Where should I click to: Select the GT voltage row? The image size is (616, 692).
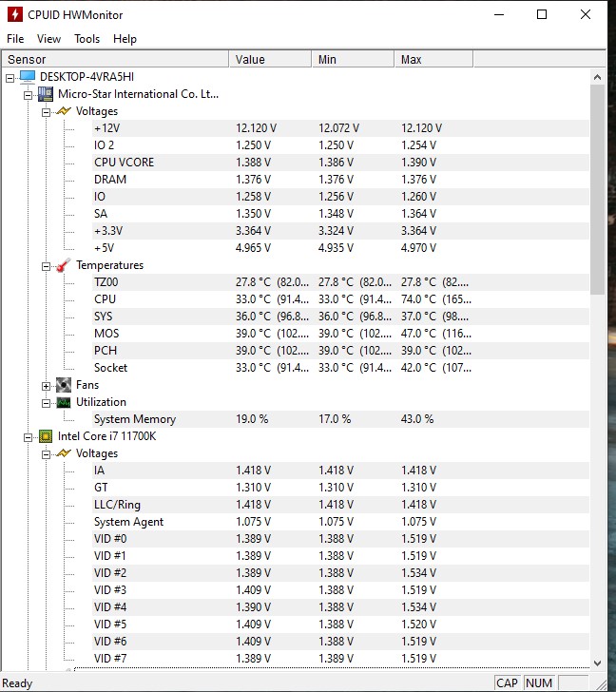click(340, 488)
